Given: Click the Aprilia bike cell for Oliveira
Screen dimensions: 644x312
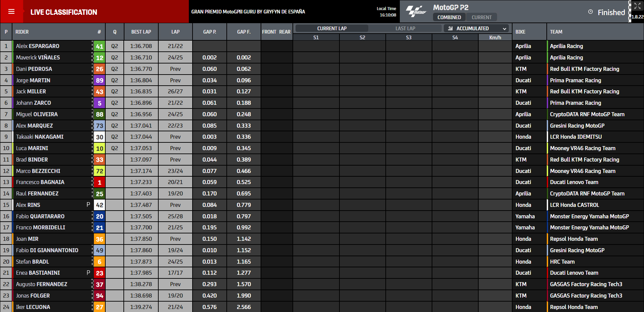Looking at the screenshot, I should [523, 114].
